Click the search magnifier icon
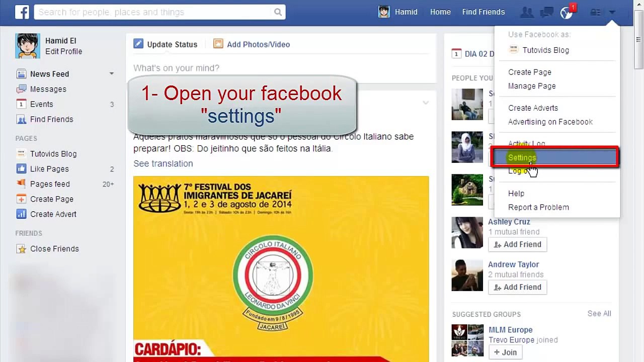 coord(278,12)
